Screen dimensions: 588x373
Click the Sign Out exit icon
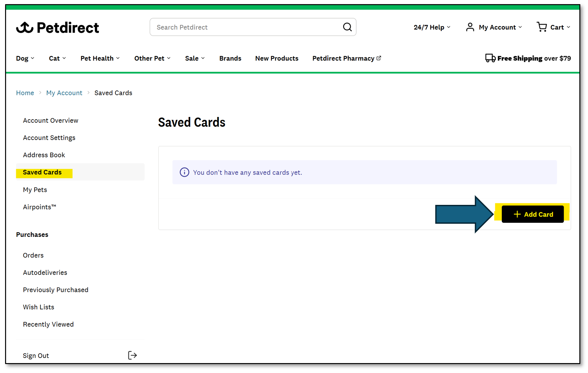[132, 355]
